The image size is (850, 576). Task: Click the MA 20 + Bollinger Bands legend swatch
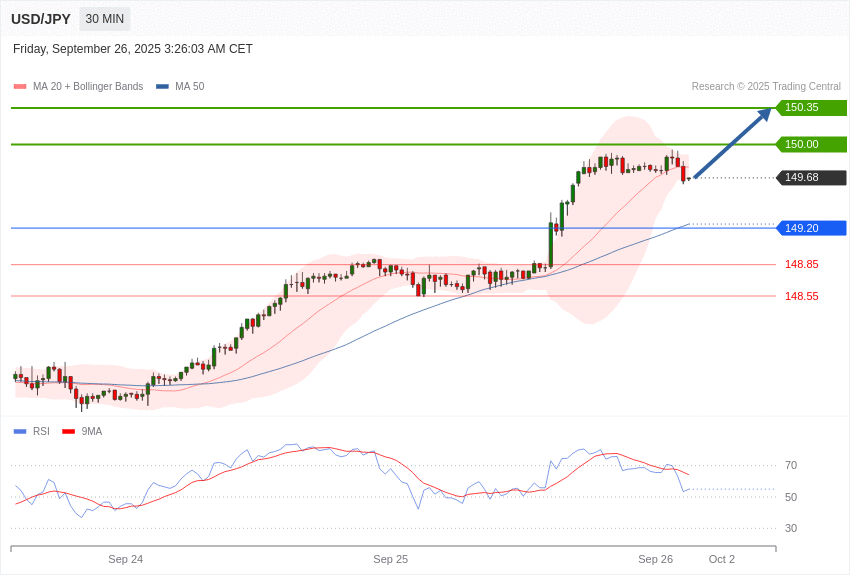[x=20, y=87]
